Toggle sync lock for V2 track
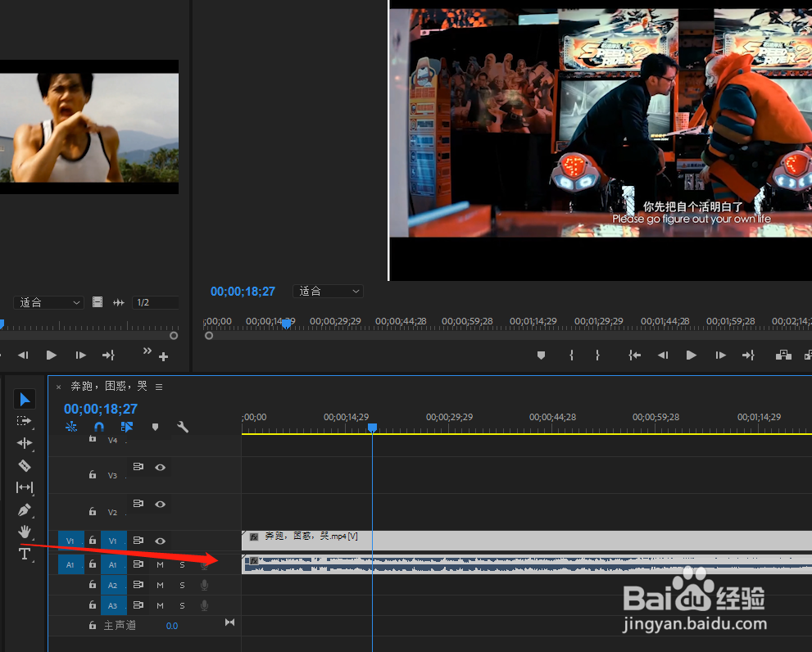 pyautogui.click(x=138, y=504)
